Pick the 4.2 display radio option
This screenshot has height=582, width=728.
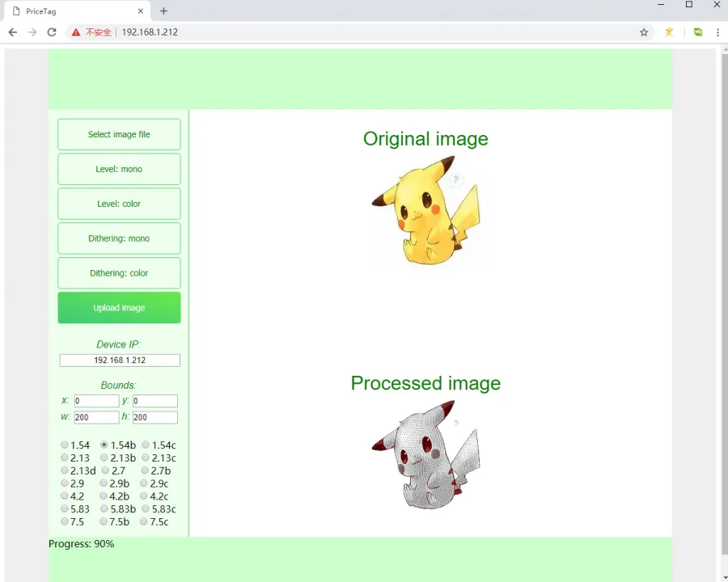(65, 496)
